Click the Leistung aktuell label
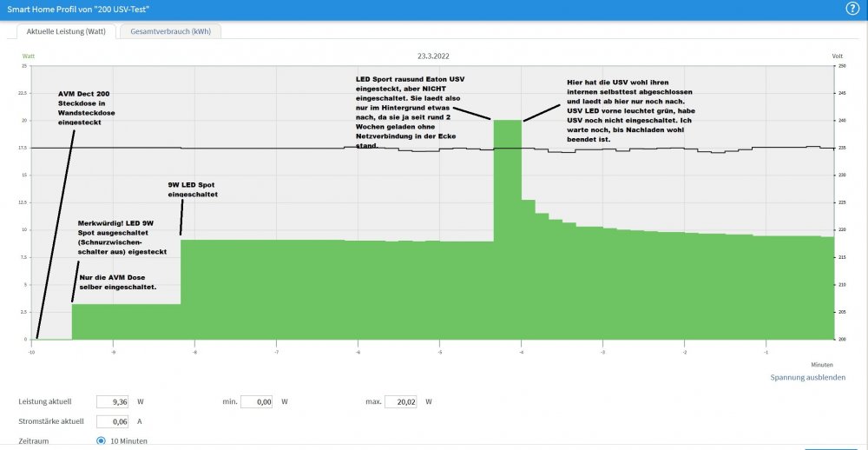The height and width of the screenshot is (450, 868). (45, 401)
